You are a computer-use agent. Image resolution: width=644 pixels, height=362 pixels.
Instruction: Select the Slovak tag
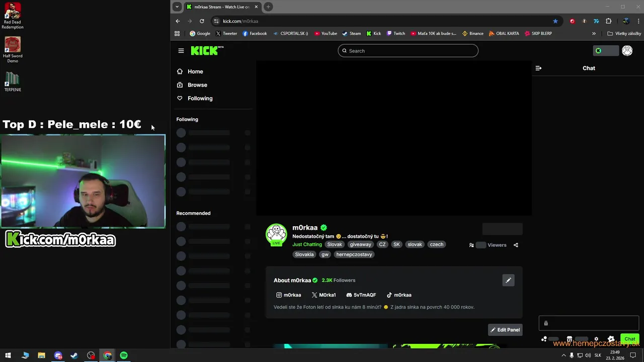335,244
